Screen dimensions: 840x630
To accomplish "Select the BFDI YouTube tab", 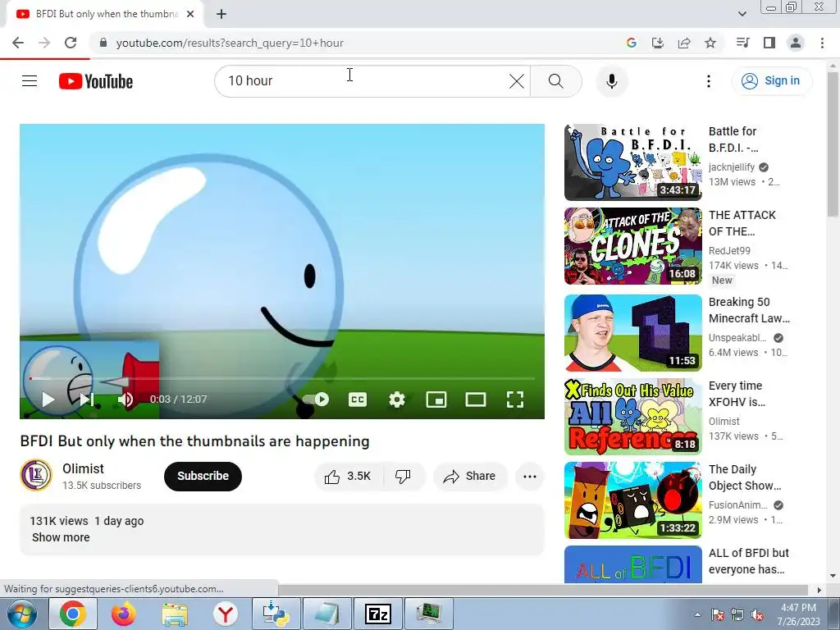I will point(104,14).
